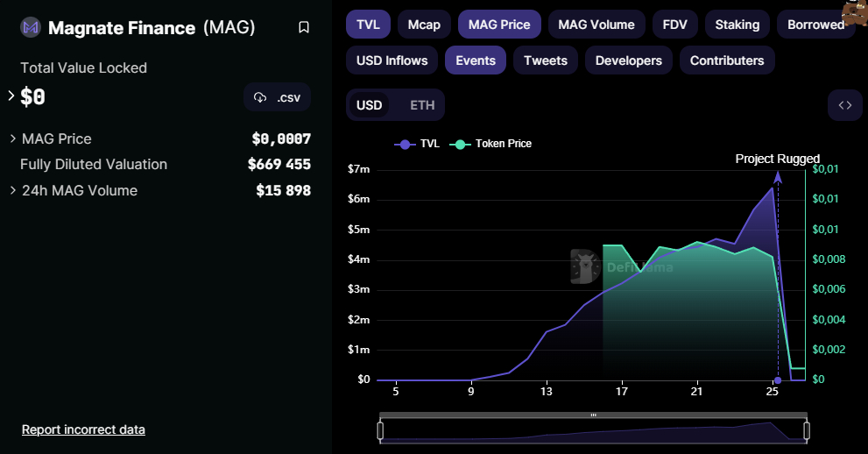Image resolution: width=868 pixels, height=454 pixels.
Task: Click the Total Value Locked heading
Action: click(83, 67)
